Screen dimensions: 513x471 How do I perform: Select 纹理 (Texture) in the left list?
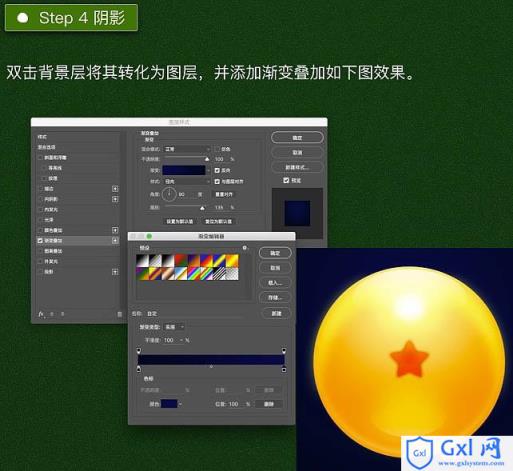[x=53, y=178]
